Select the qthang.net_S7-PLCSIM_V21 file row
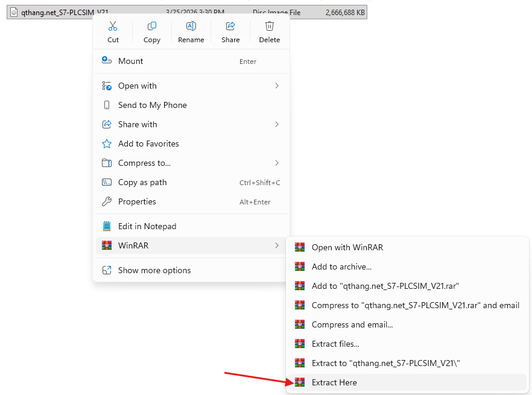 [60, 12]
